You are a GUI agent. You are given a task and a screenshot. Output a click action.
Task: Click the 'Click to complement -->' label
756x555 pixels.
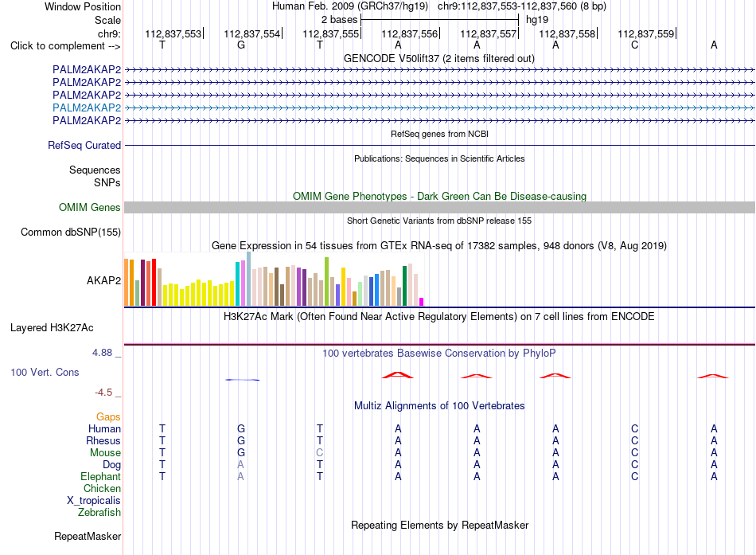click(x=65, y=46)
